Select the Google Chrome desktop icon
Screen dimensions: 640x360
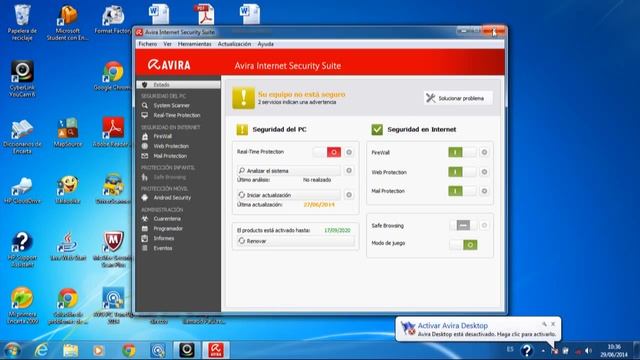coord(112,76)
